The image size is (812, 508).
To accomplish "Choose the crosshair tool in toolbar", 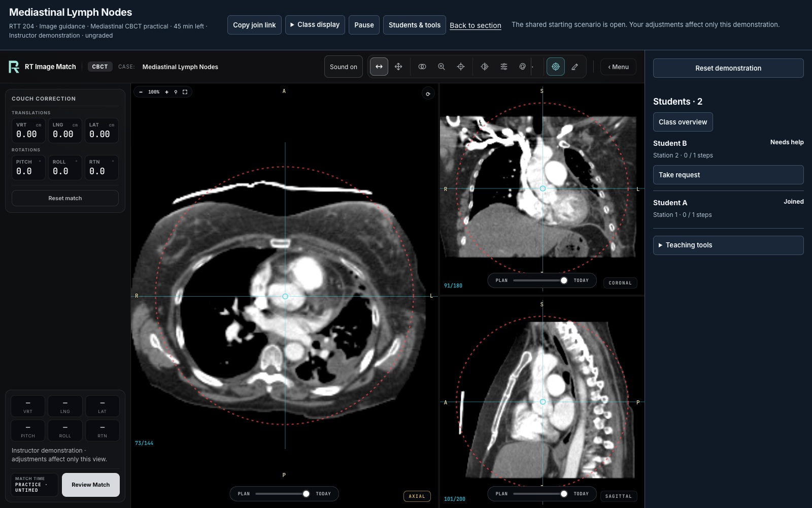I will pos(461,67).
